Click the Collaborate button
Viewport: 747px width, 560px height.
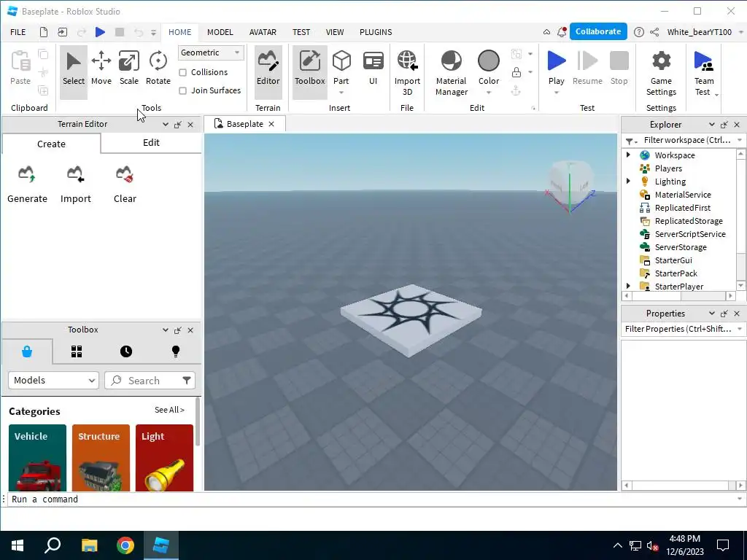(598, 31)
